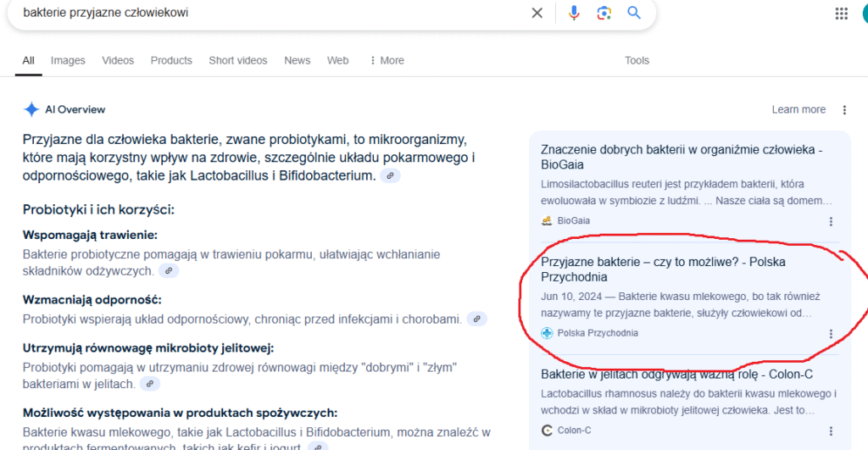Open three-dot menu for the BioGaia result
868x450 pixels.
point(831,221)
